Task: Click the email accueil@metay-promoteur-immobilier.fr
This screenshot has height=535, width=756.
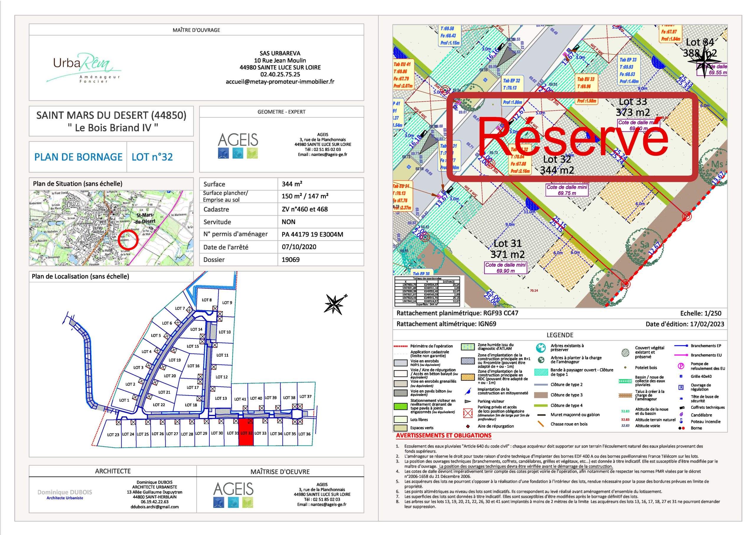Action: [x=280, y=82]
